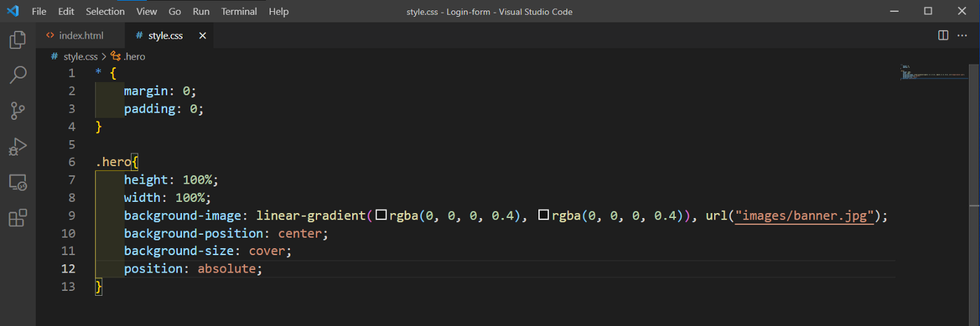Place cursor on 'absolute' value
The height and width of the screenshot is (326, 980).
click(227, 269)
